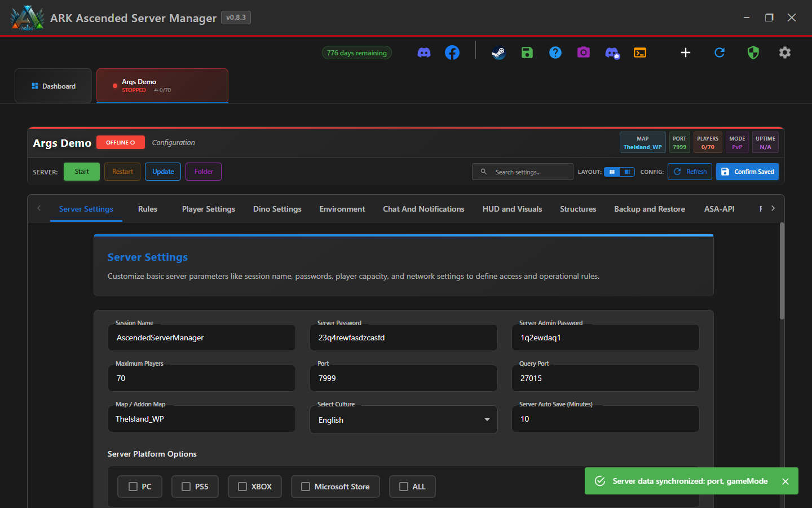Click the blue reload icon in top toolbar
The width and height of the screenshot is (812, 508).
coord(720,52)
